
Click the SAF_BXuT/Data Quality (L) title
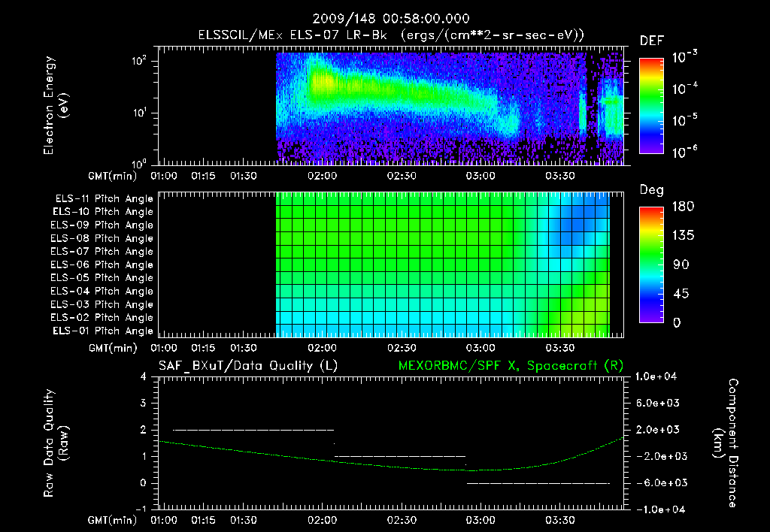pos(248,366)
